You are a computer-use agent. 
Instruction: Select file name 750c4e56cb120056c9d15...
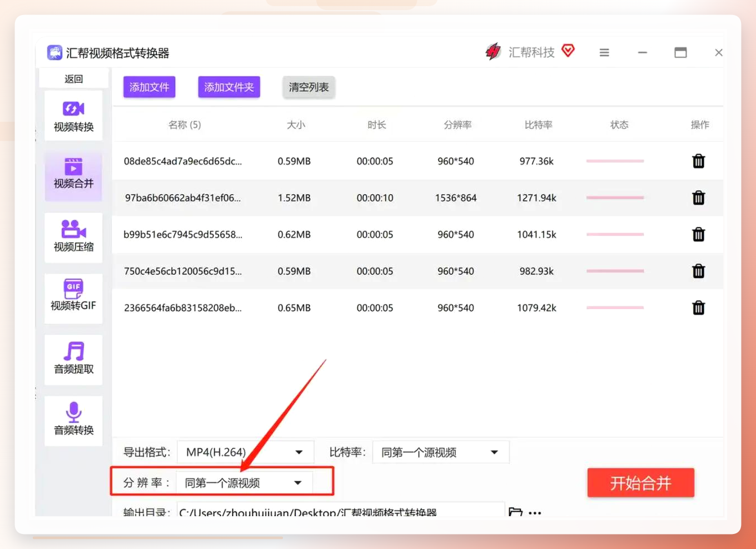[183, 271]
